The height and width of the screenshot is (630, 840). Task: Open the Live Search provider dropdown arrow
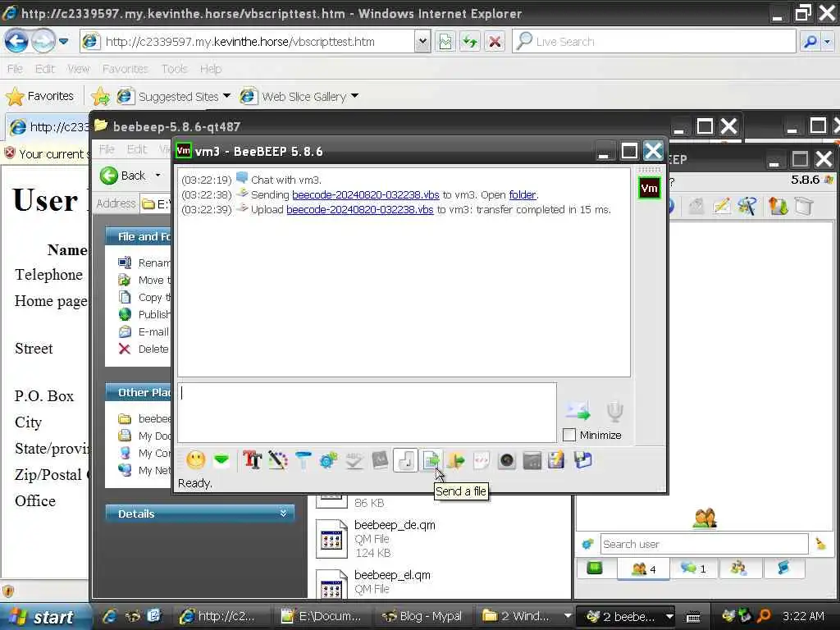(x=827, y=41)
